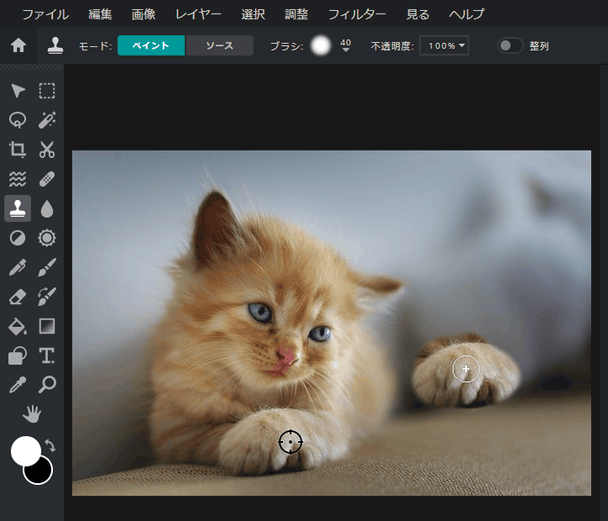Open the 不透明度 100% dropdown
Image resolution: width=608 pixels, height=521 pixels.
click(x=444, y=46)
